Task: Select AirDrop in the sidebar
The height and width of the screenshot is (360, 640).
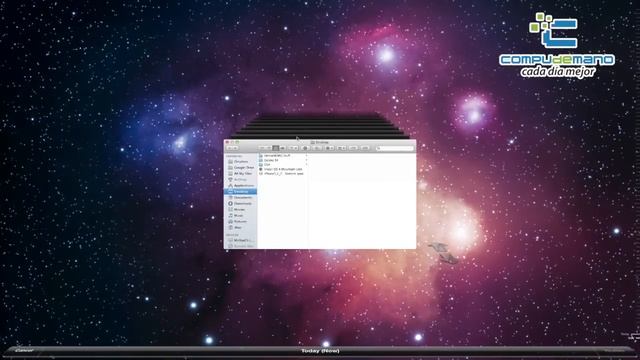Action: (x=241, y=180)
